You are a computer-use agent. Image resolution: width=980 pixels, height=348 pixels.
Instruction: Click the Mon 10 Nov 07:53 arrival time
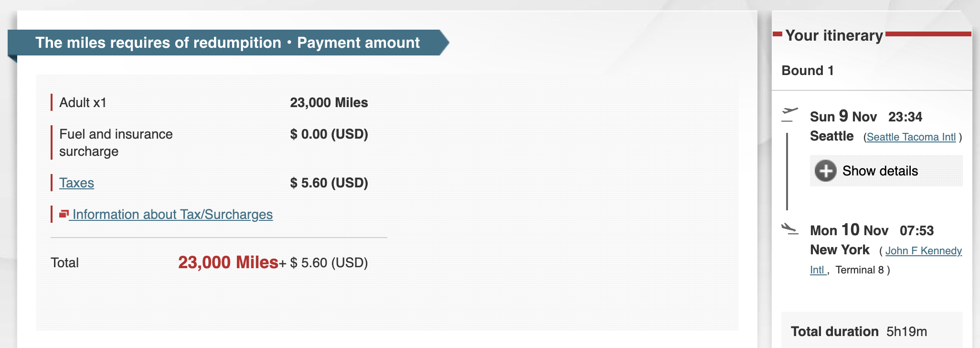872,230
